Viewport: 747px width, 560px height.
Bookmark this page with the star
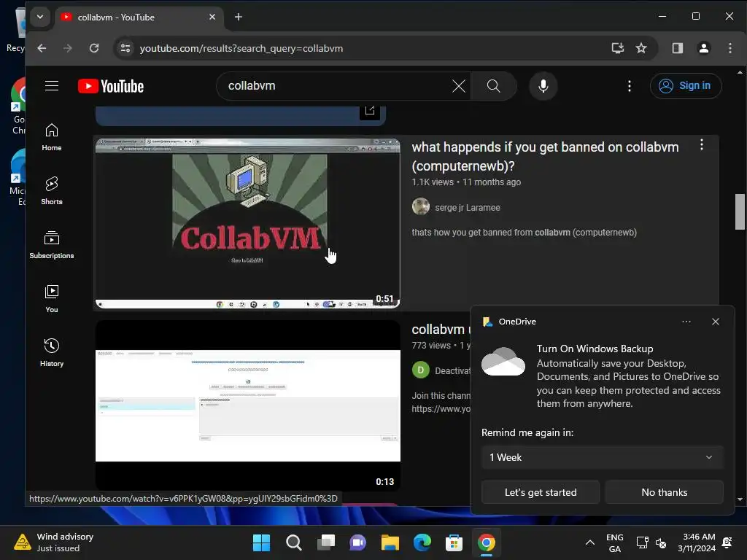click(641, 48)
